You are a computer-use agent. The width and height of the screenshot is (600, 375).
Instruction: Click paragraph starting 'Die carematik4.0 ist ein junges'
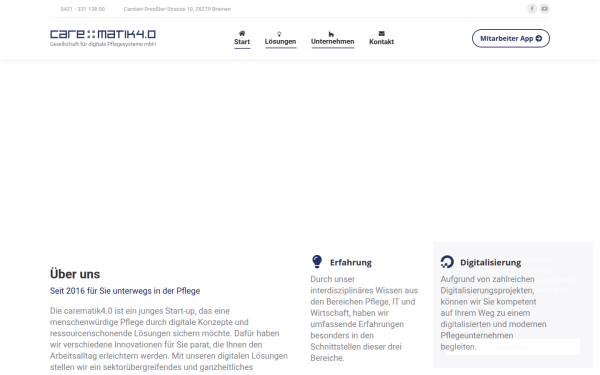[x=169, y=341]
